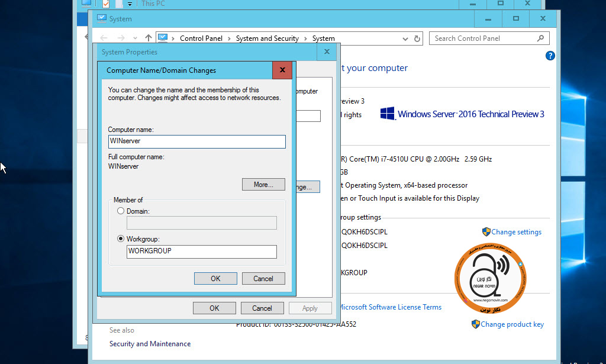Select the Domain radio button
The image size is (606, 364).
121,211
